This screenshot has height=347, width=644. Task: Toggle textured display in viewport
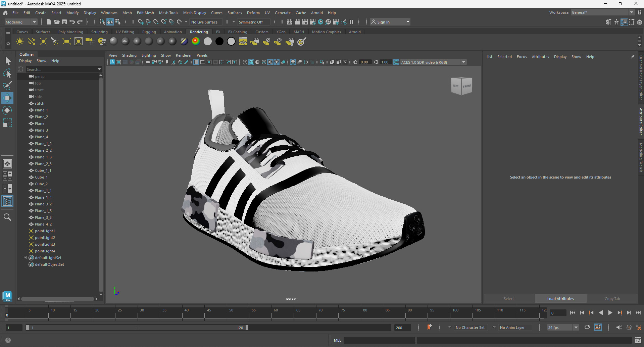tap(270, 62)
